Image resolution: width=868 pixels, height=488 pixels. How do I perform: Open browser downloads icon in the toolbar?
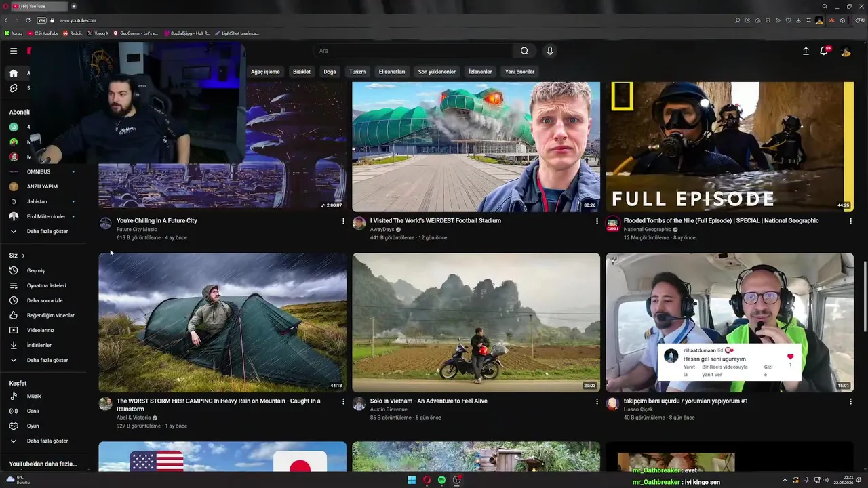(x=798, y=20)
